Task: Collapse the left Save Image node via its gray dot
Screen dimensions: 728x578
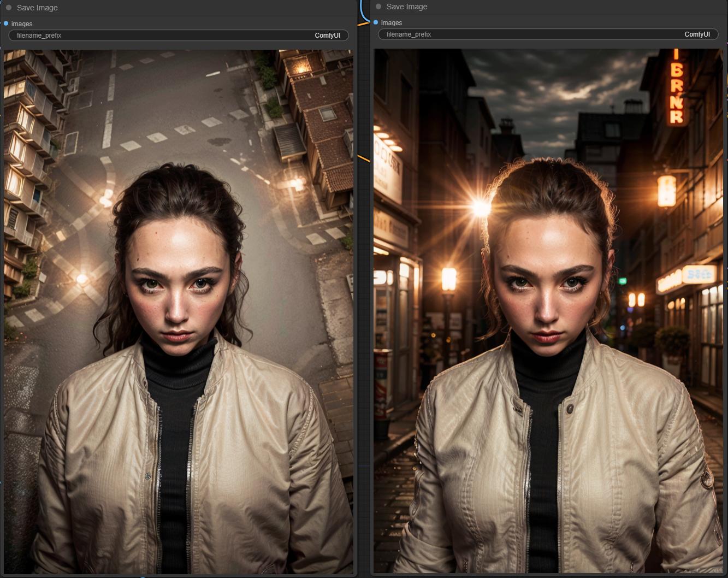Action: click(9, 8)
